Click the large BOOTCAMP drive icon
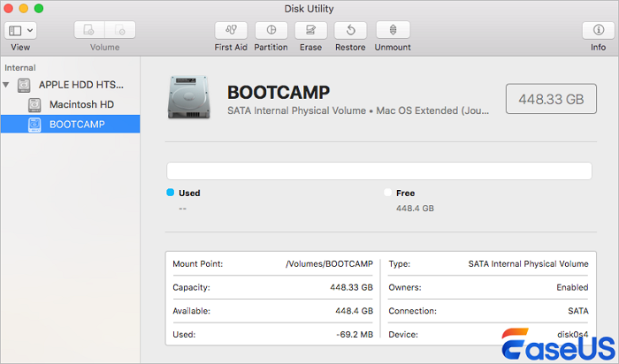 pos(189,99)
